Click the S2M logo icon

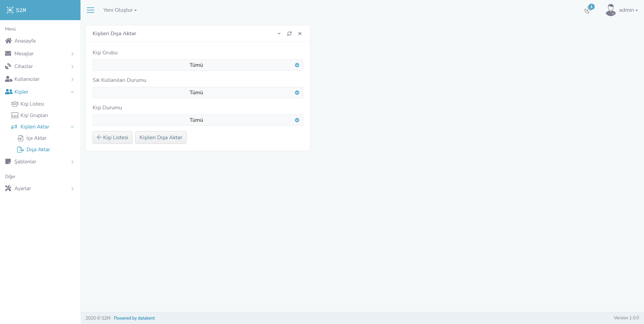[10, 10]
